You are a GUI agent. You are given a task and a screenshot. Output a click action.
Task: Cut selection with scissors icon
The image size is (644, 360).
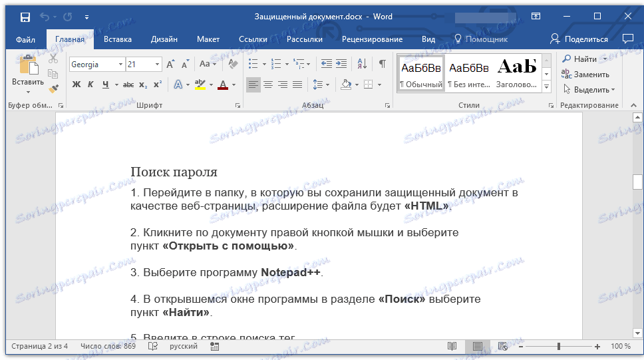tap(53, 59)
